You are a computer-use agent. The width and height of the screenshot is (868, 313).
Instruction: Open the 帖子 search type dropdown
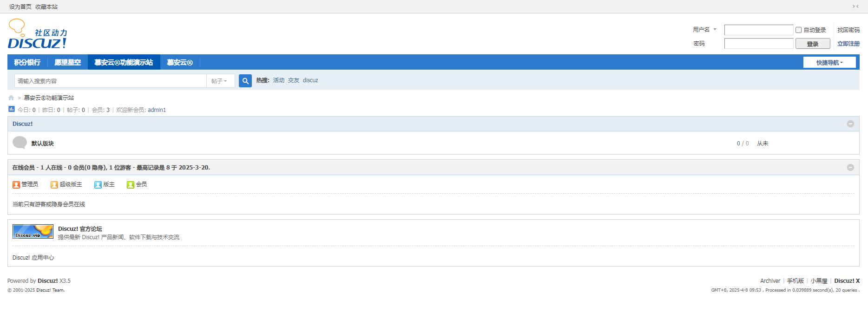tap(220, 81)
